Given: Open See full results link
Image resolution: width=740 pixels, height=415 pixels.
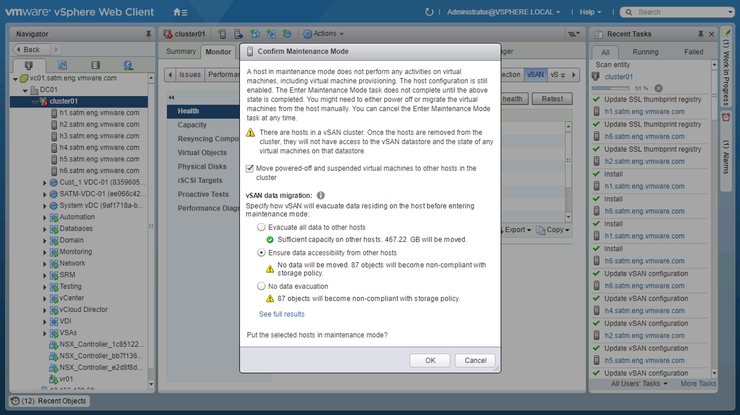Looking at the screenshot, I should point(282,314).
